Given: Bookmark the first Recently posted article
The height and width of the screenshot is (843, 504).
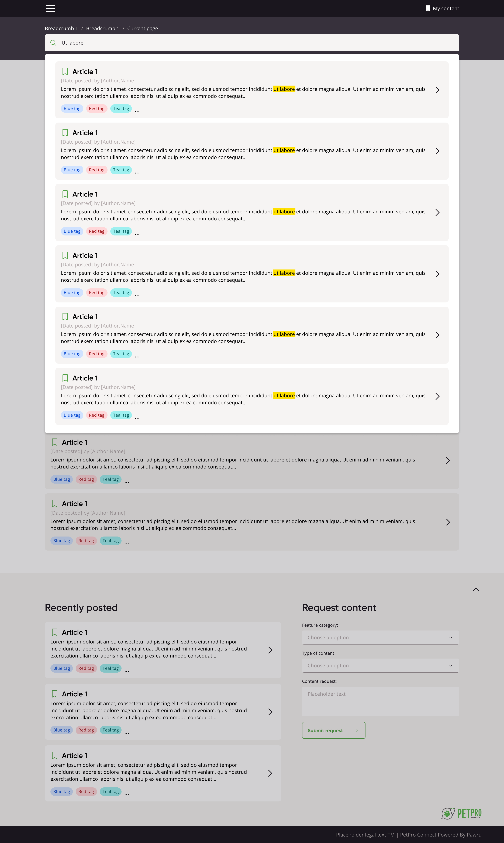Looking at the screenshot, I should coord(55,632).
